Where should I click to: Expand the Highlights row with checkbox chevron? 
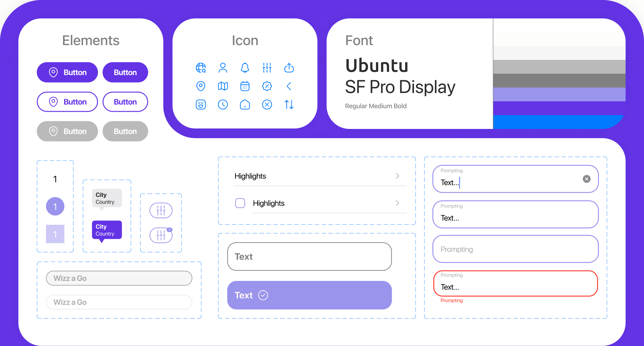(x=397, y=203)
